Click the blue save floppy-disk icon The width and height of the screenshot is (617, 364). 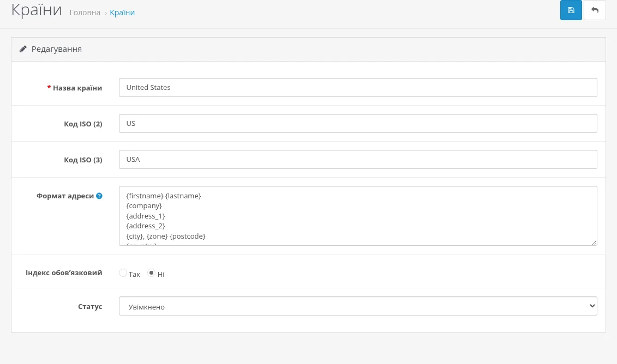[x=571, y=10]
